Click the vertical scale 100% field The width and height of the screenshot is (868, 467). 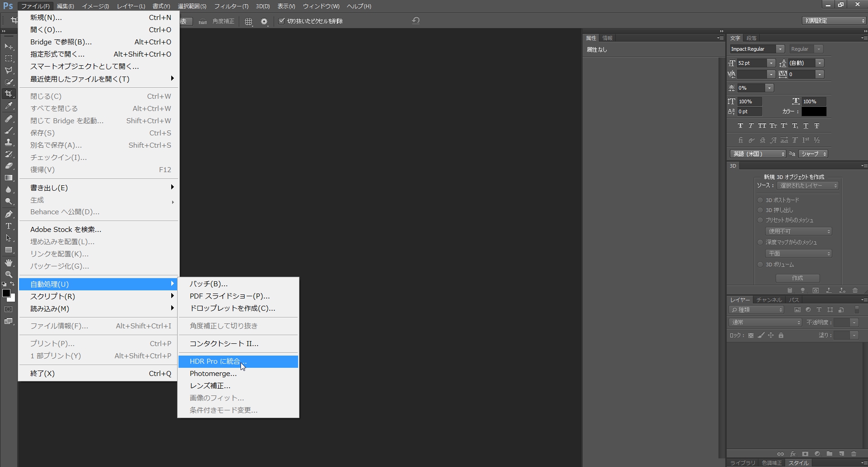749,101
